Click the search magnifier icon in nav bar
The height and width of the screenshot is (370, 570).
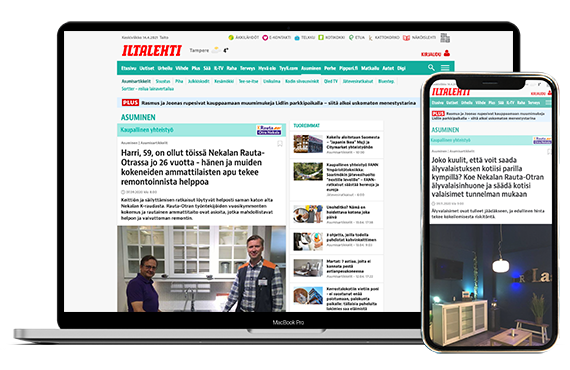tap(431, 68)
